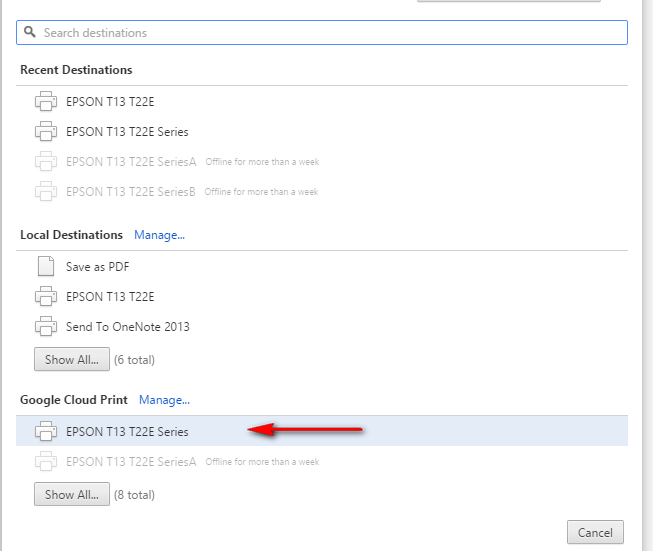
Task: Click printer icon for EPSON T13 T22E in Recent Destinations
Action: pyautogui.click(x=45, y=101)
